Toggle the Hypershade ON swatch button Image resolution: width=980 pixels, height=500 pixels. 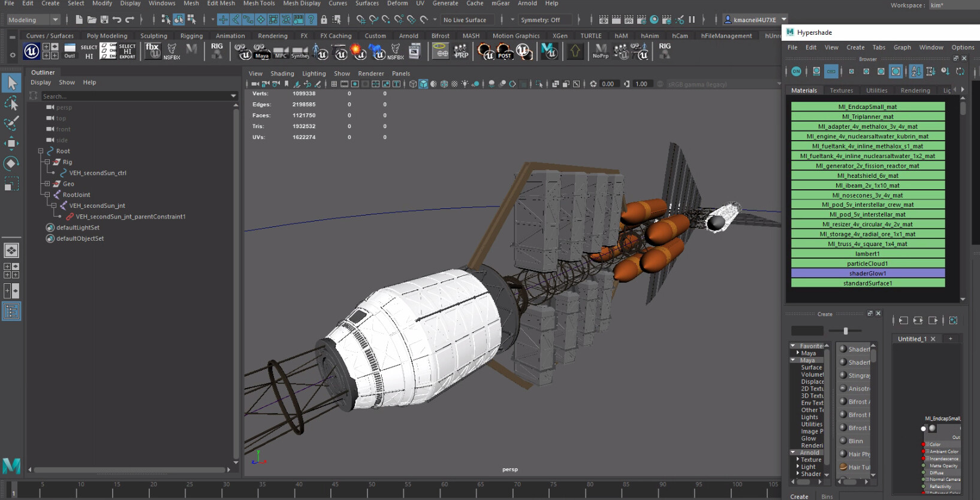[x=796, y=71]
